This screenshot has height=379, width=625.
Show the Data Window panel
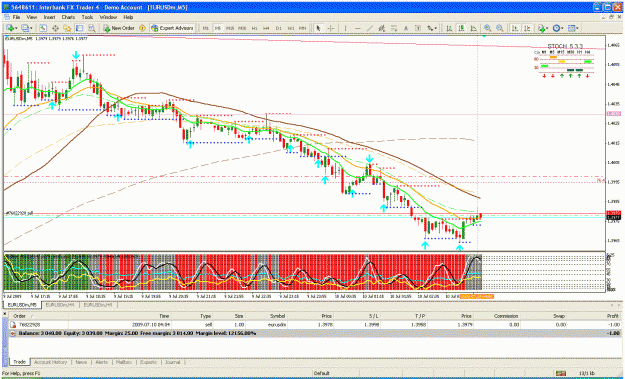coord(55,28)
